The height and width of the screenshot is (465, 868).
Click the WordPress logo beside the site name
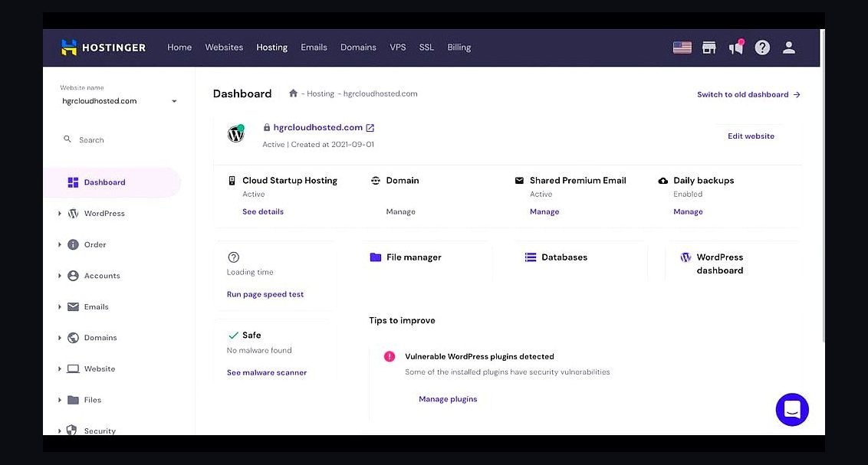click(236, 133)
